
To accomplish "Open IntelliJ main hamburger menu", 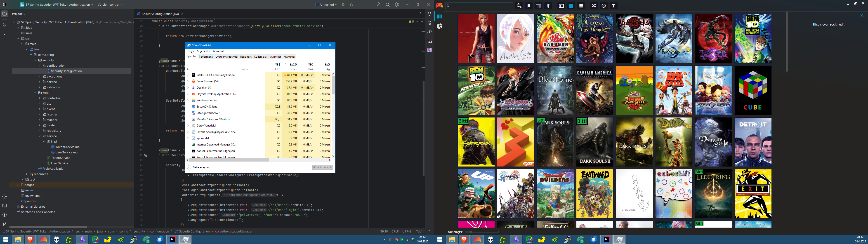I will coord(13,5).
